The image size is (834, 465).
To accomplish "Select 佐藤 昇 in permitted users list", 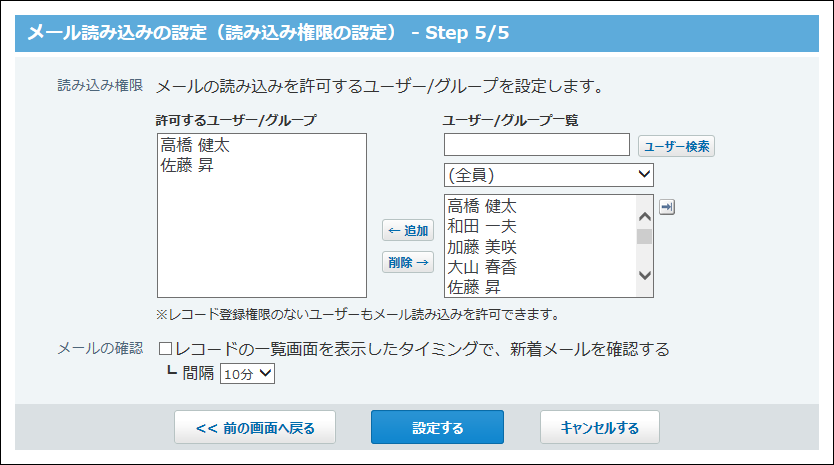I will (x=187, y=166).
